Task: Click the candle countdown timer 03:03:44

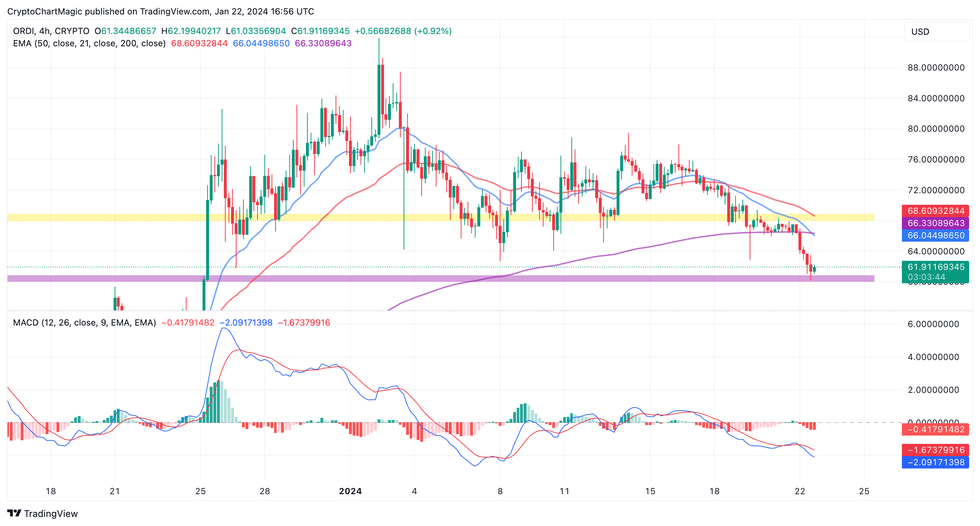Action: [x=926, y=277]
